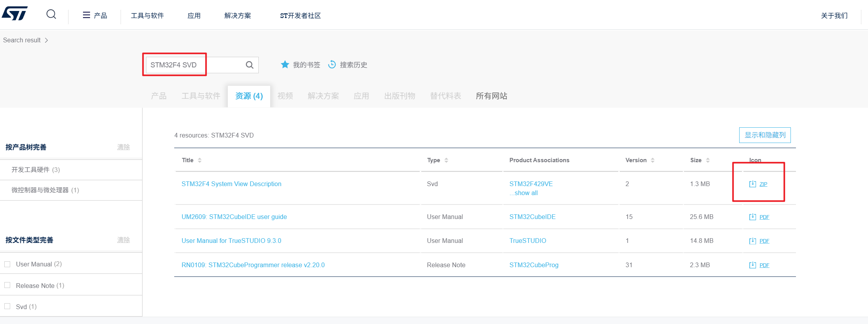The image size is (868, 324).
Task: Click the download icon in RN0109 row
Action: coord(753,265)
